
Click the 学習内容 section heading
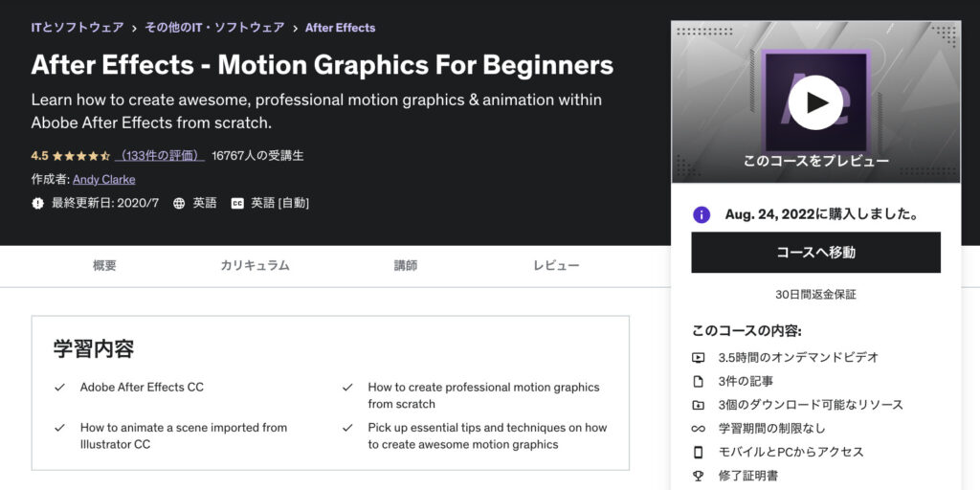[94, 348]
